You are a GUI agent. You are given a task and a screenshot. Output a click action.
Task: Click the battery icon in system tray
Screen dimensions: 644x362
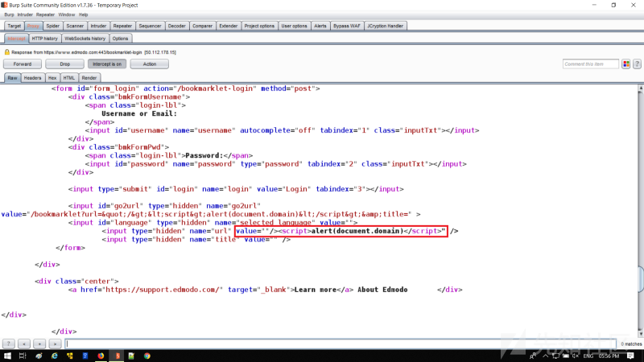566,356
